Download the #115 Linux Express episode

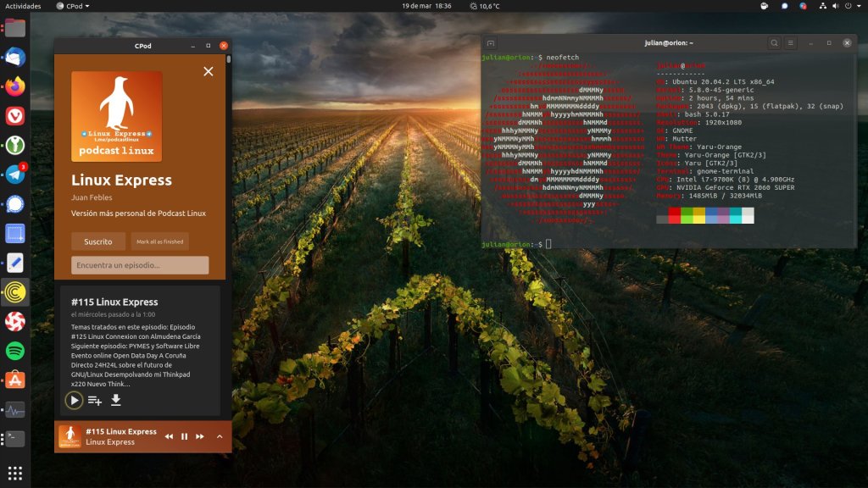coord(116,400)
